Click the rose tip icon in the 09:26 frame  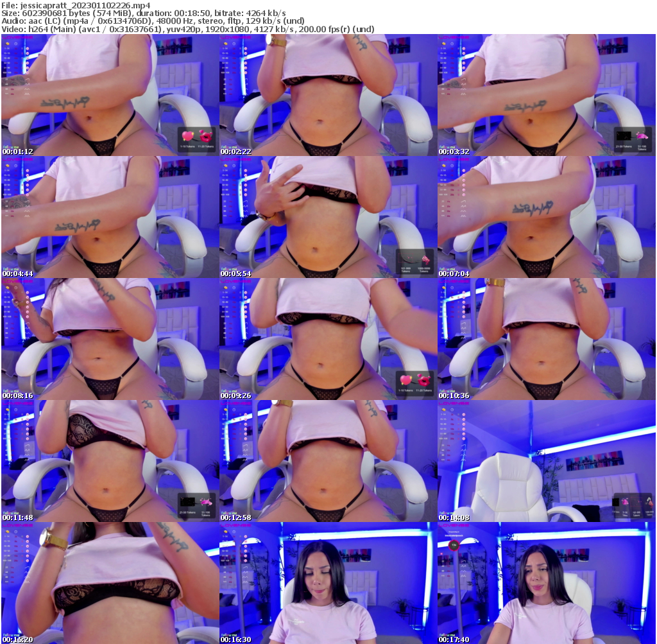[423, 380]
